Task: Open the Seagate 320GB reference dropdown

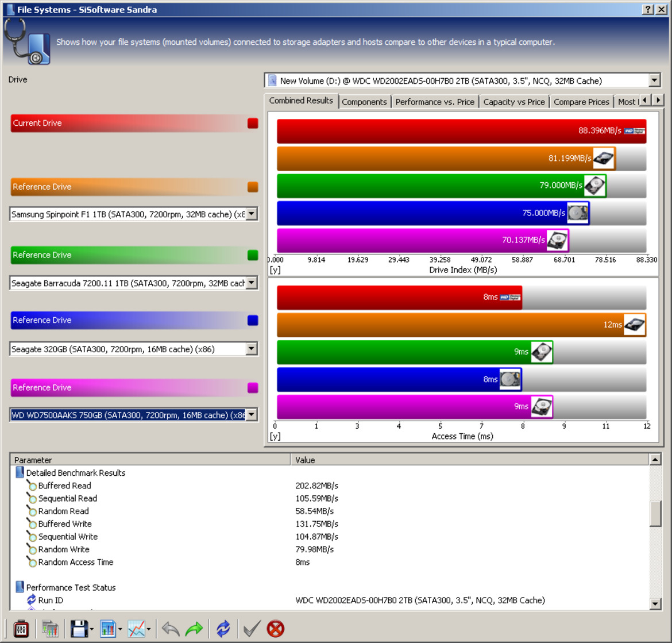Action: (252, 348)
